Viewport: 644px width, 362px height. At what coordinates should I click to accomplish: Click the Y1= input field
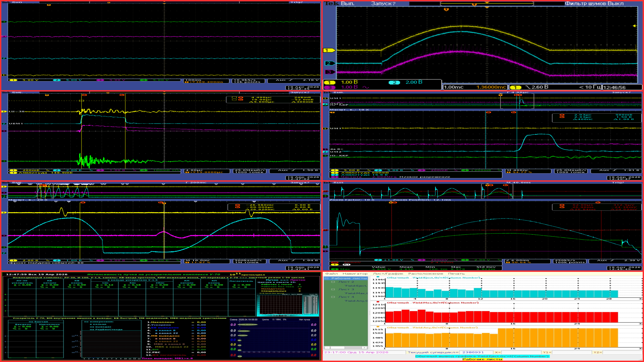pos(571,352)
